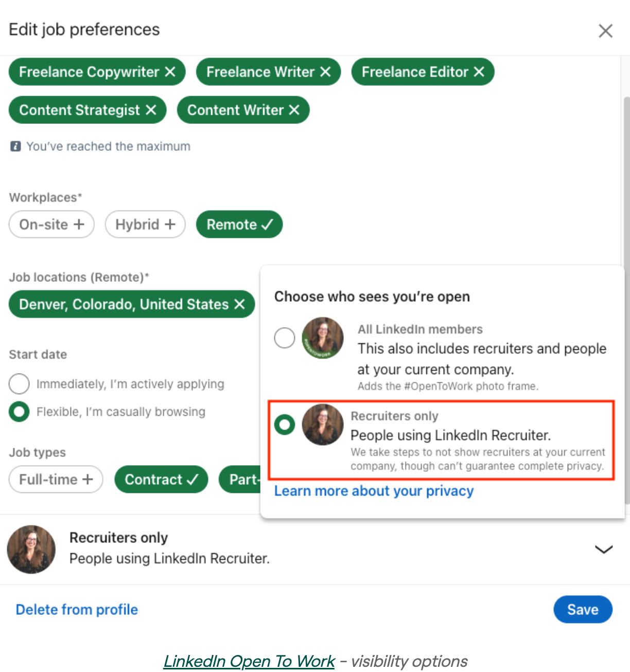Viewport: 630px width, 672px height.
Task: Add On-site workplace option
Action: pyautogui.click(x=51, y=224)
